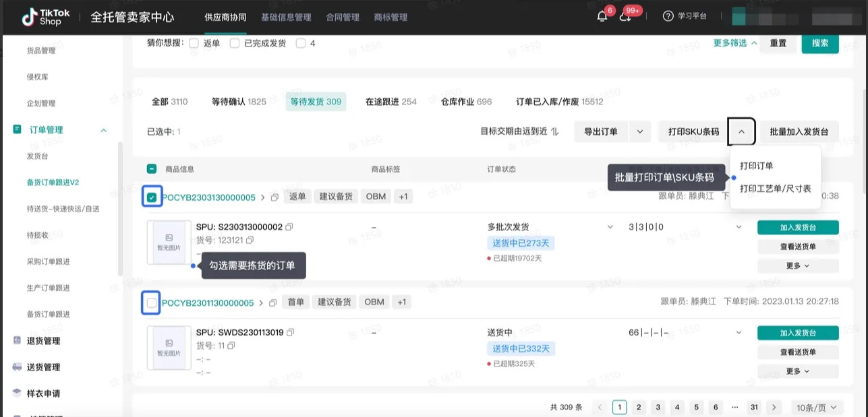Open 基础信息管理 top menu
Screen dimensions: 868x417
click(286, 17)
